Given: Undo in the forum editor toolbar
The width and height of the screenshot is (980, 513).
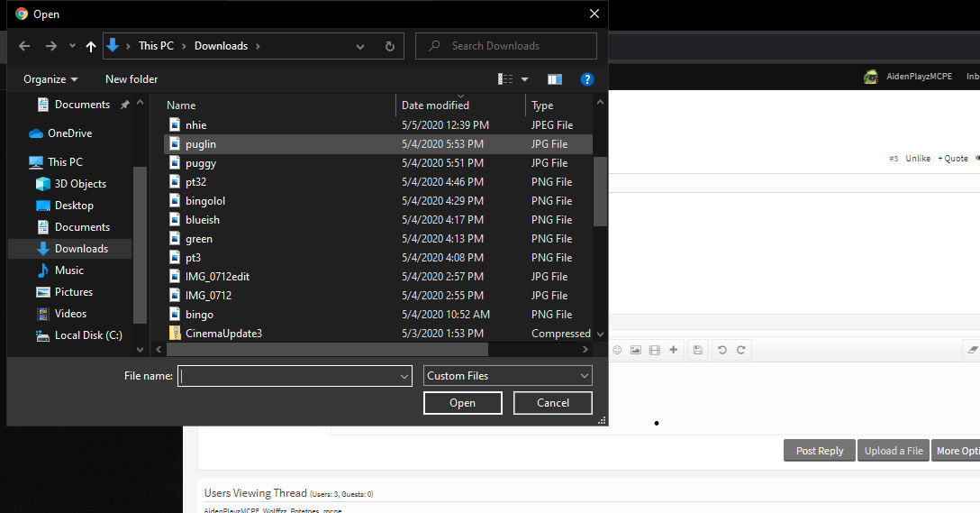Looking at the screenshot, I should pyautogui.click(x=721, y=350).
